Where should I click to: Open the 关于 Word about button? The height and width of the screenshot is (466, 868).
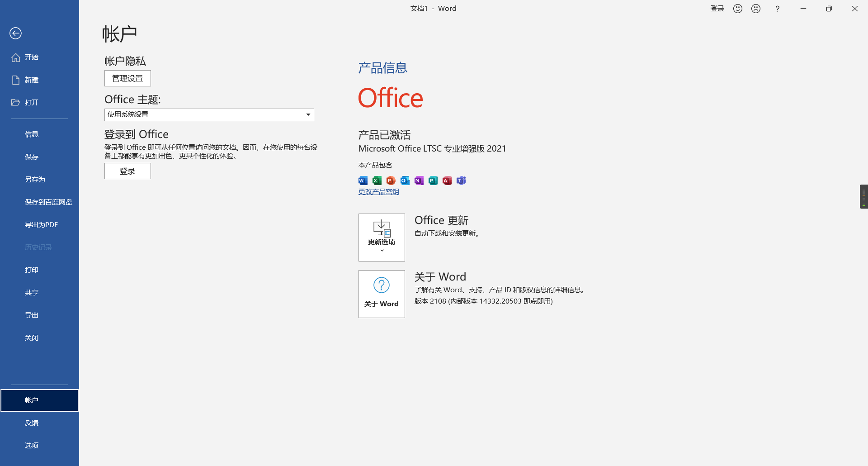[382, 294]
